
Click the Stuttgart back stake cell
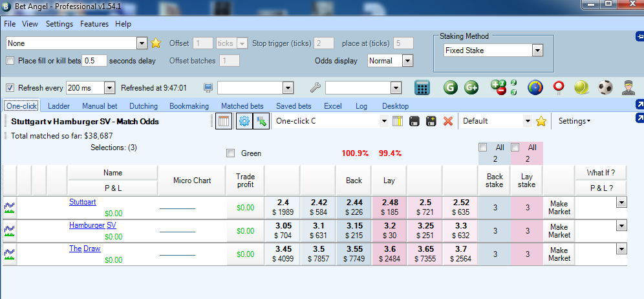coord(495,208)
